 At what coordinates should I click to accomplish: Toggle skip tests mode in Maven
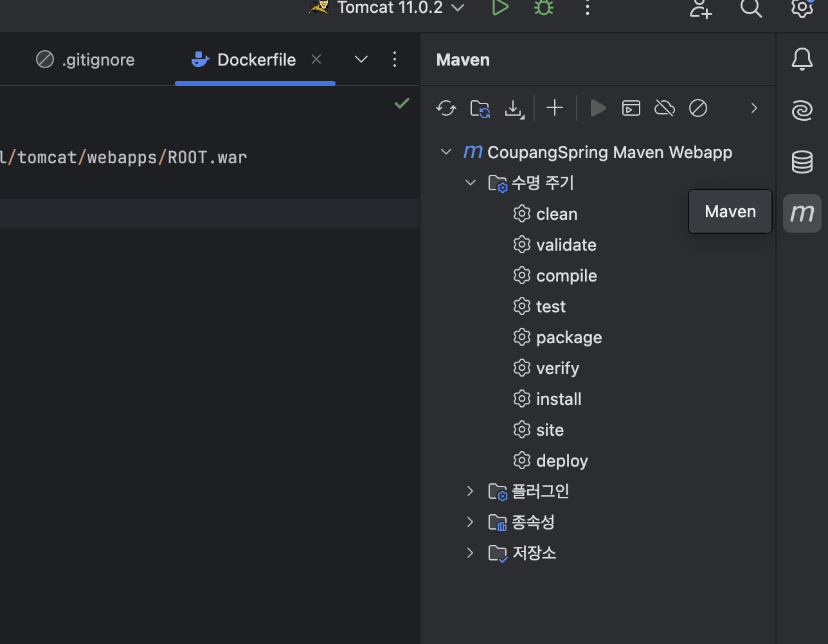697,108
